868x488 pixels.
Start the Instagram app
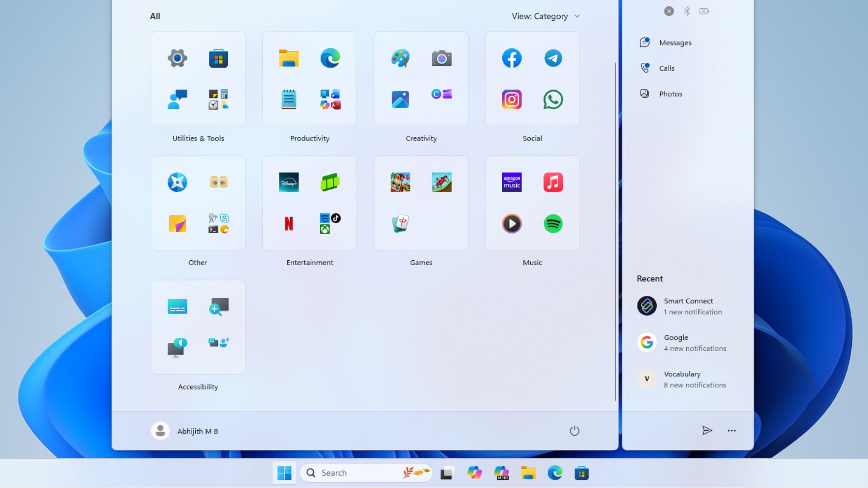coord(511,99)
